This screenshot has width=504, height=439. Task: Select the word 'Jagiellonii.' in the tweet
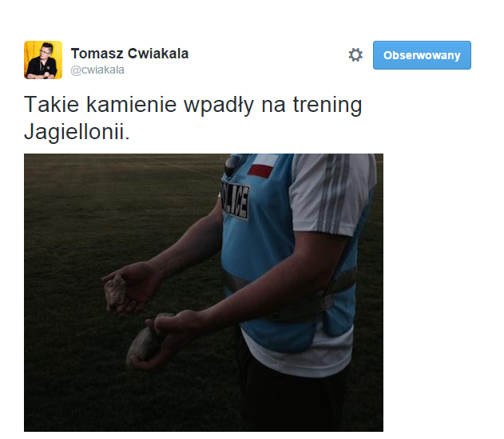pos(77,134)
